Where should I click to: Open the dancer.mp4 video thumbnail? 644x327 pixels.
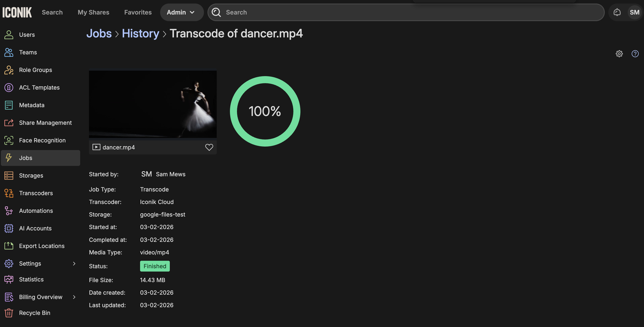pos(153,104)
